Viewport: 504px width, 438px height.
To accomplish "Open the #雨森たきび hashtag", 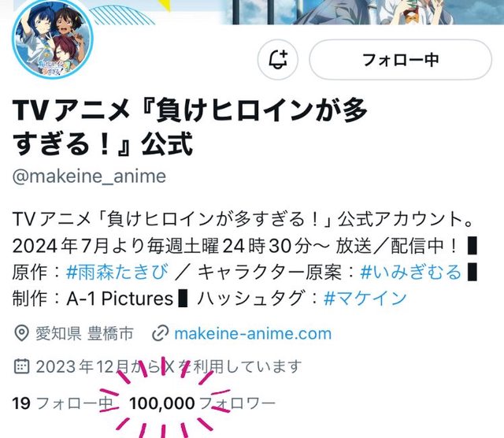I will click(117, 272).
